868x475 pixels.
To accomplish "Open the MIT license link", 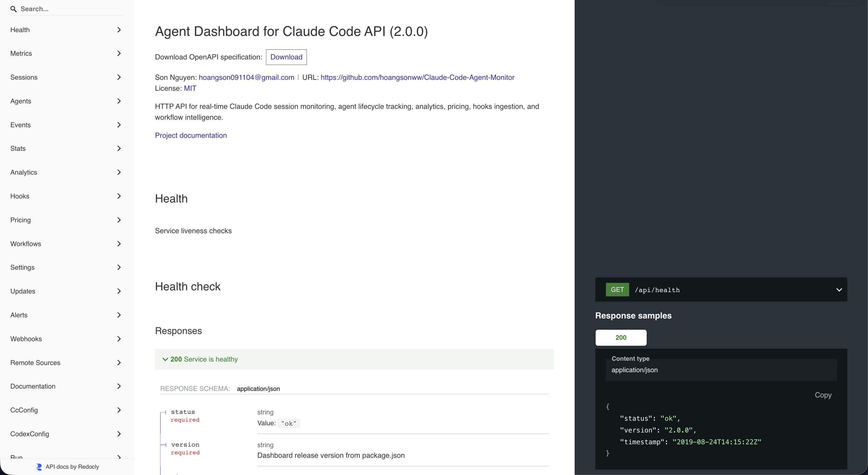I will click(x=190, y=88).
